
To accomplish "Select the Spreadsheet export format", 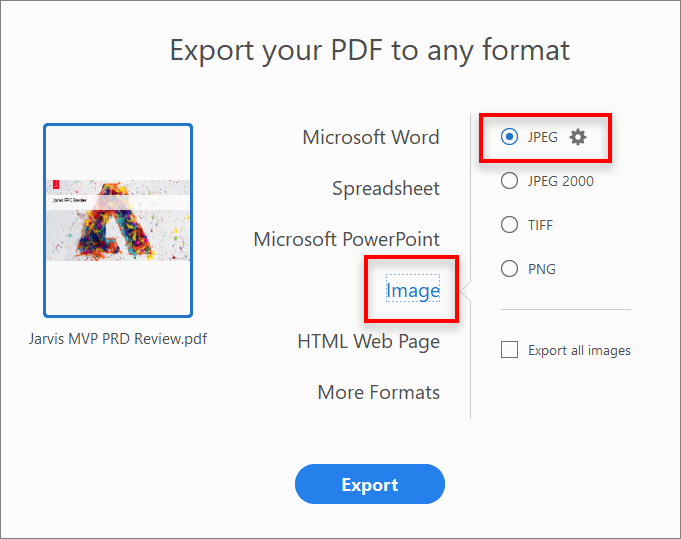I will (386, 188).
